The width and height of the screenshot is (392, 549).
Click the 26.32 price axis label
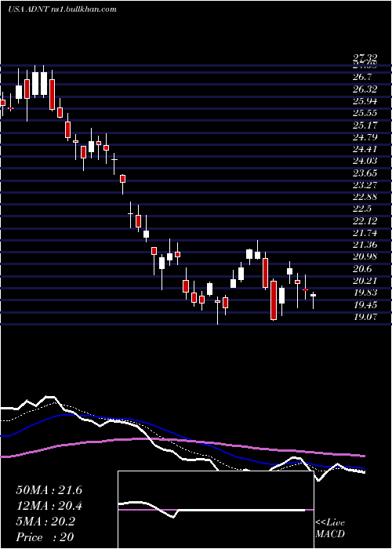pyautogui.click(x=366, y=89)
